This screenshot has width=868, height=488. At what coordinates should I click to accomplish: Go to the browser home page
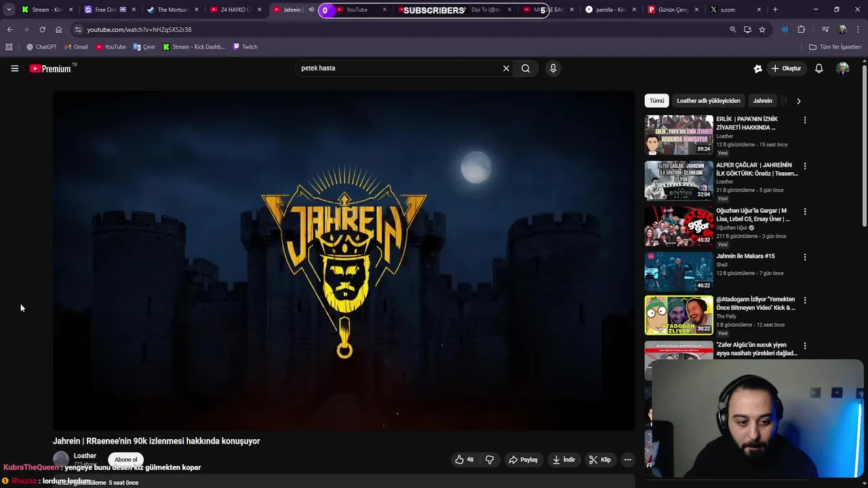point(58,30)
